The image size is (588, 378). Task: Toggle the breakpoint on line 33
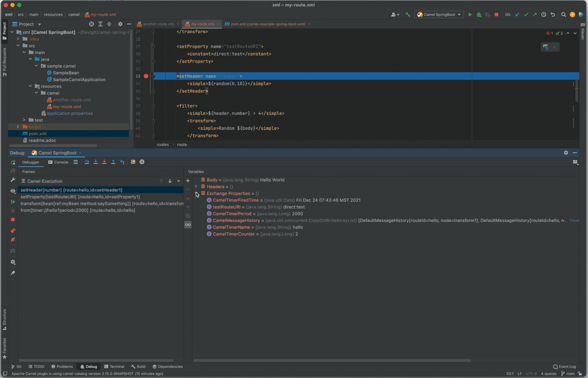[146, 76]
